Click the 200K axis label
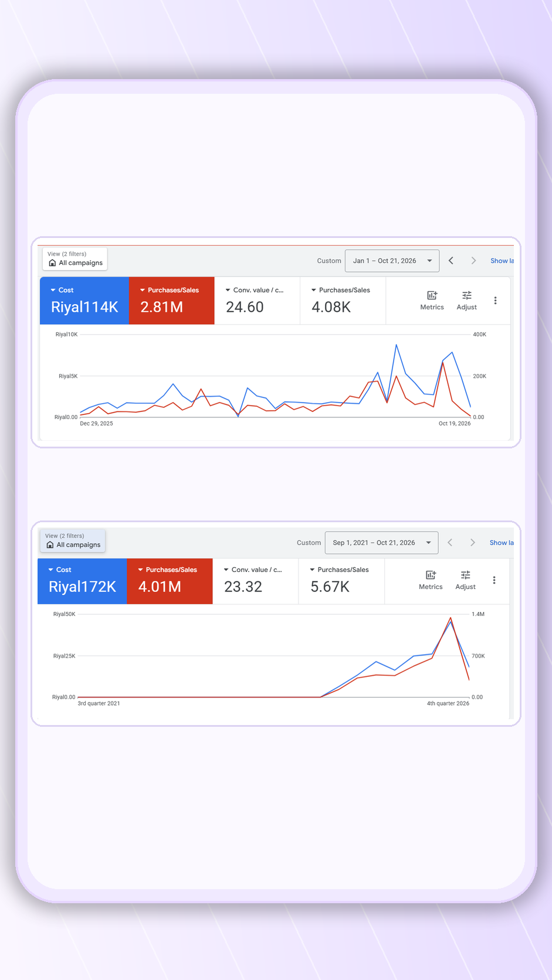The width and height of the screenshot is (552, 980). pos(479,376)
